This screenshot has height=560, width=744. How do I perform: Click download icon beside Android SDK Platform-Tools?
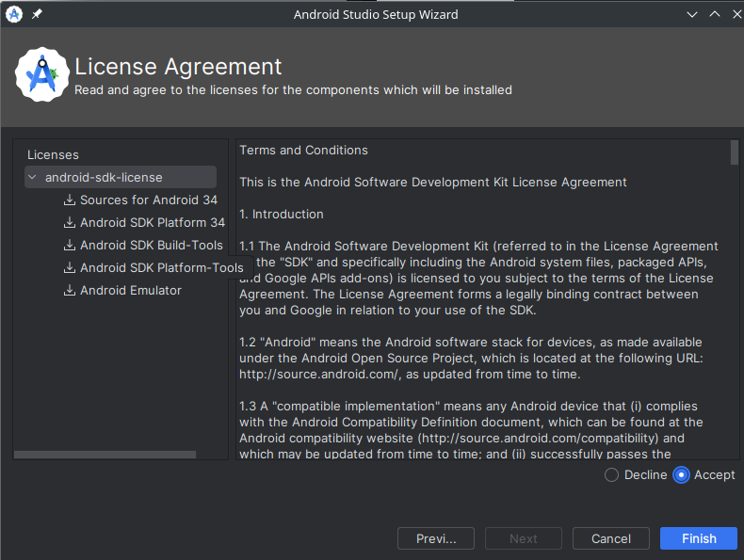[x=70, y=268]
